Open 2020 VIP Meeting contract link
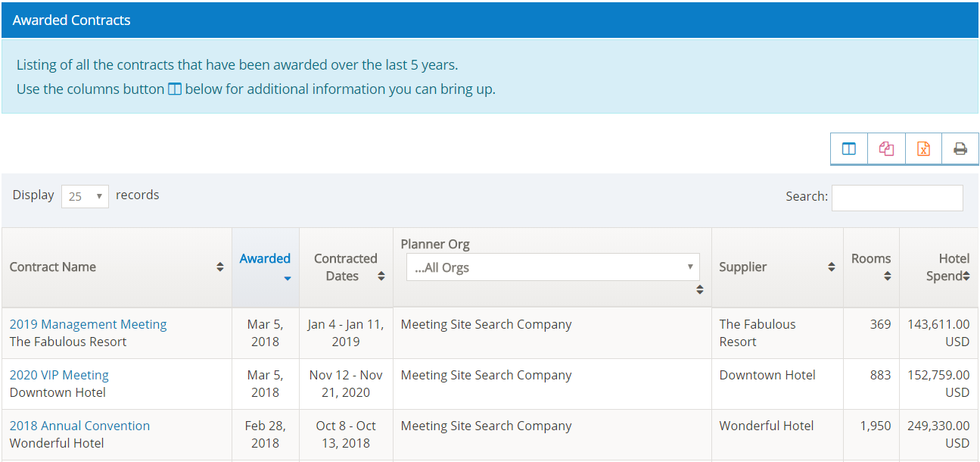 click(59, 375)
